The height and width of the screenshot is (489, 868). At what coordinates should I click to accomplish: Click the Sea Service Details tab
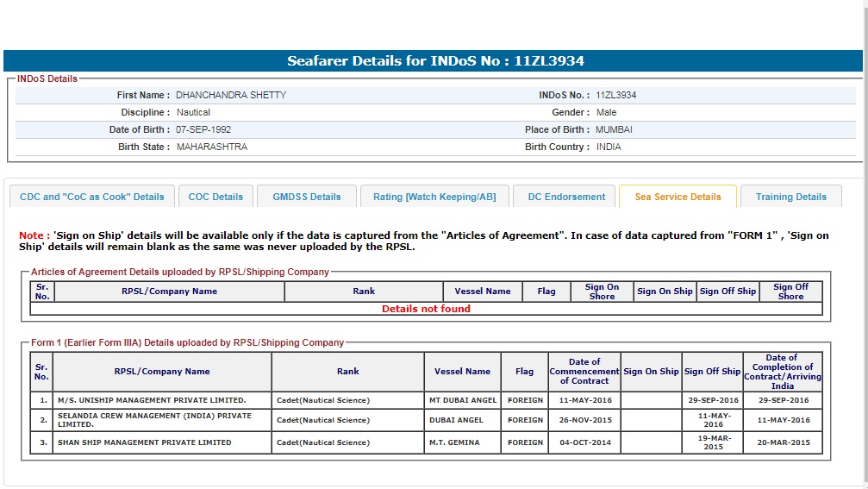pyautogui.click(x=678, y=197)
